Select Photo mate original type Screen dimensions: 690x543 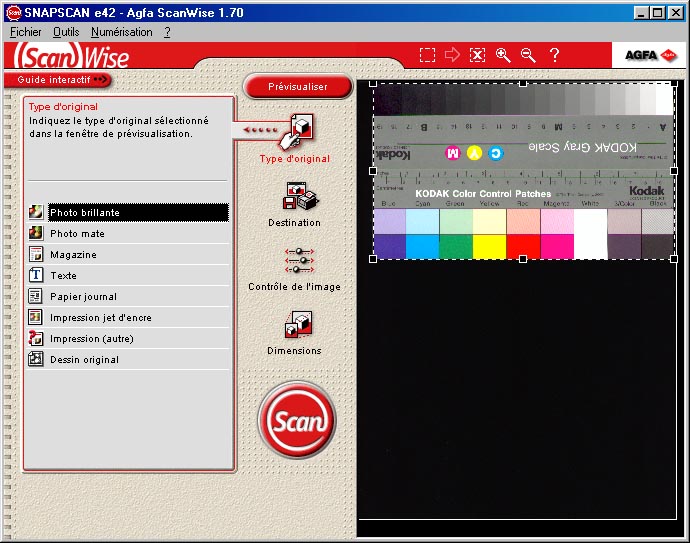pyautogui.click(x=138, y=233)
